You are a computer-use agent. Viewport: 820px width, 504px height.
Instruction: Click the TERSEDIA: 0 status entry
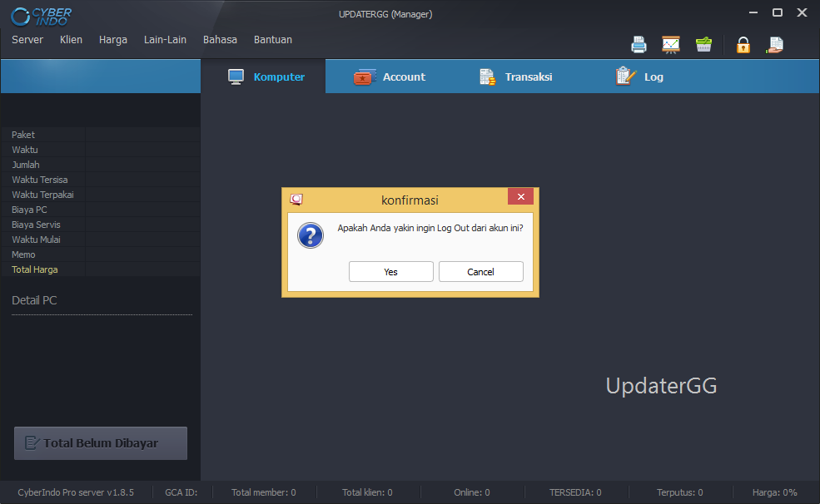tap(575, 492)
